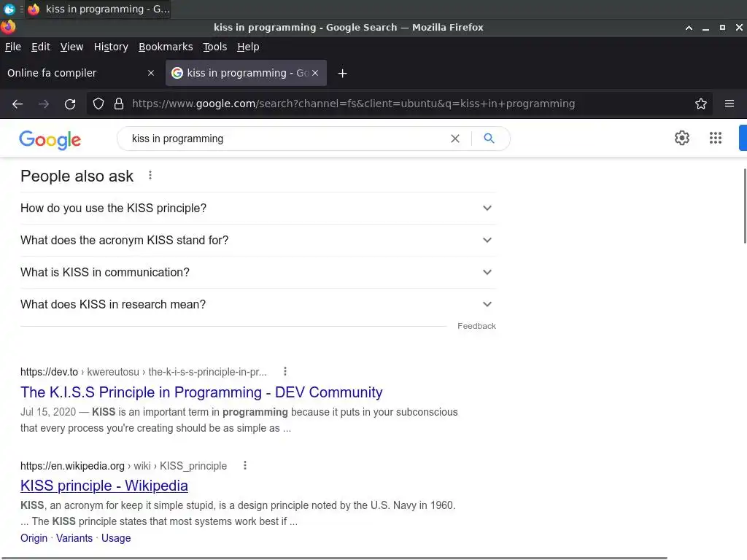
Task: Open People also ask options menu
Action: pos(150,175)
